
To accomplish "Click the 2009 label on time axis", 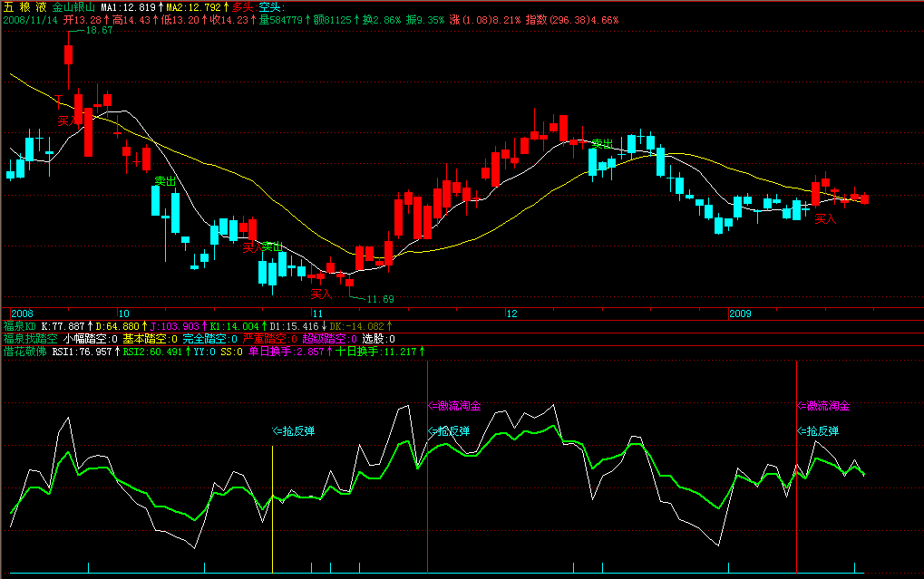I will click(x=740, y=314).
